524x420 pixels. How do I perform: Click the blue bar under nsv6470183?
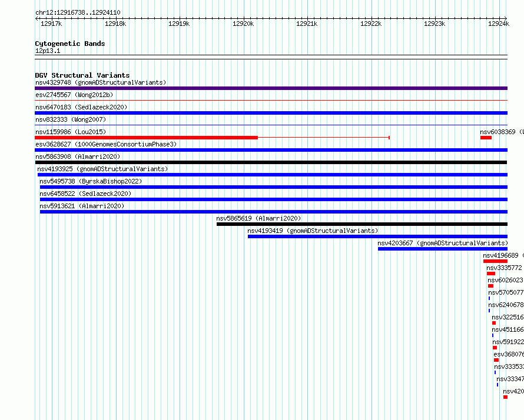271,113
